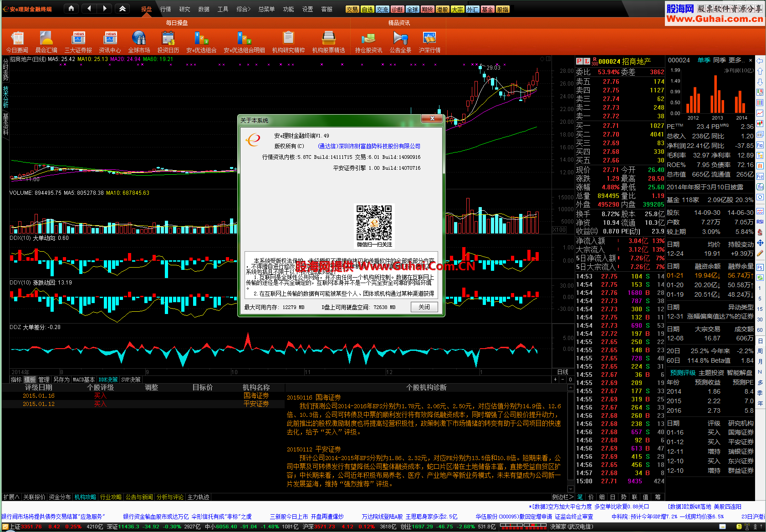Screen dimensions: 766x532
Task: Open 投资日历 calendar icon
Action: (168, 42)
